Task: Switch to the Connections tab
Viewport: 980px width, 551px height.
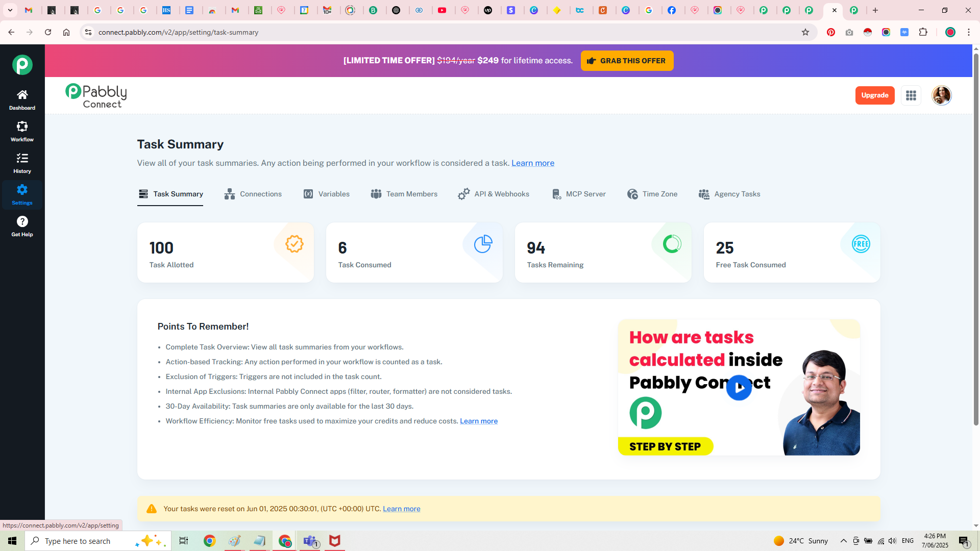Action: pyautogui.click(x=253, y=194)
